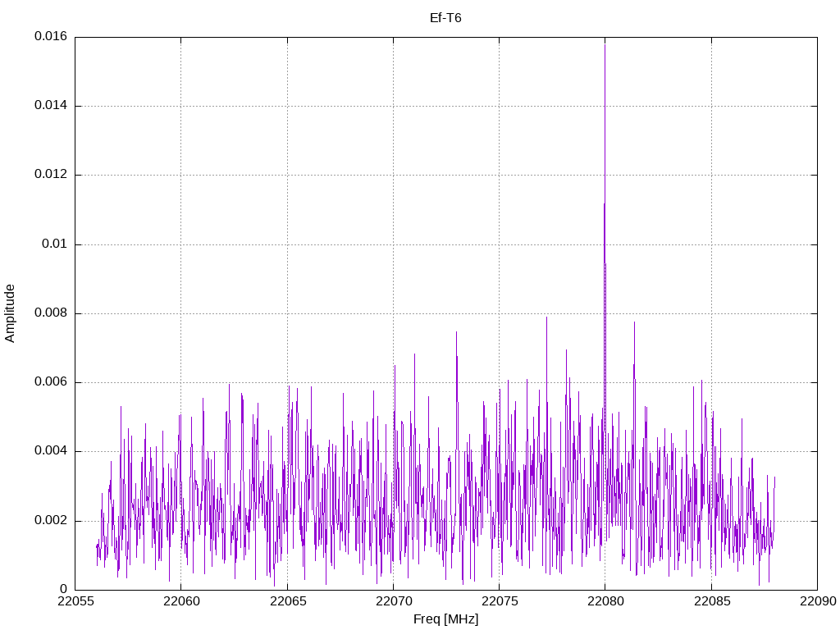Click the Amplitude y-axis label

[x=10, y=313]
